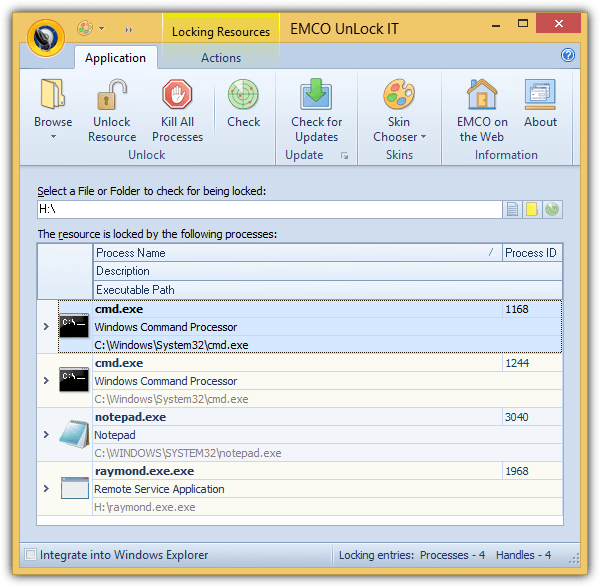Click quick access skin palette icon
Image resolution: width=600 pixels, height=586 pixels.
85,28
